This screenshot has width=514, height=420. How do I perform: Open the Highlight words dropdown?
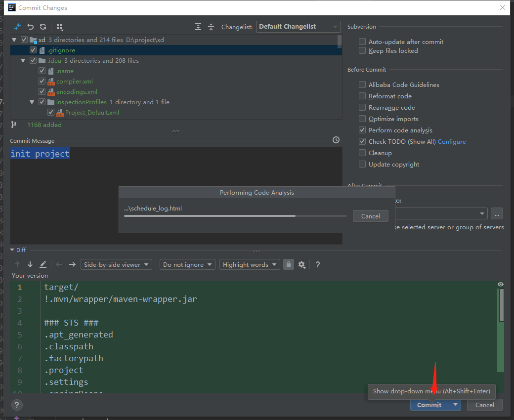click(x=250, y=264)
